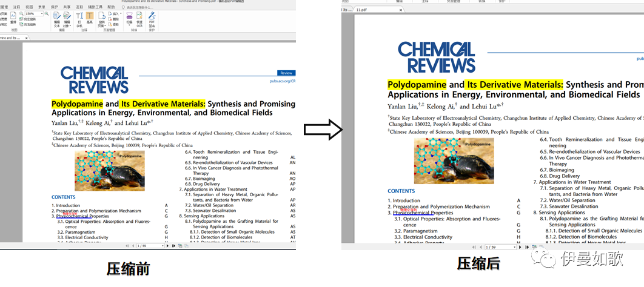
Task: Open the 表单 (Form) menu tab
Action: pos(42,7)
